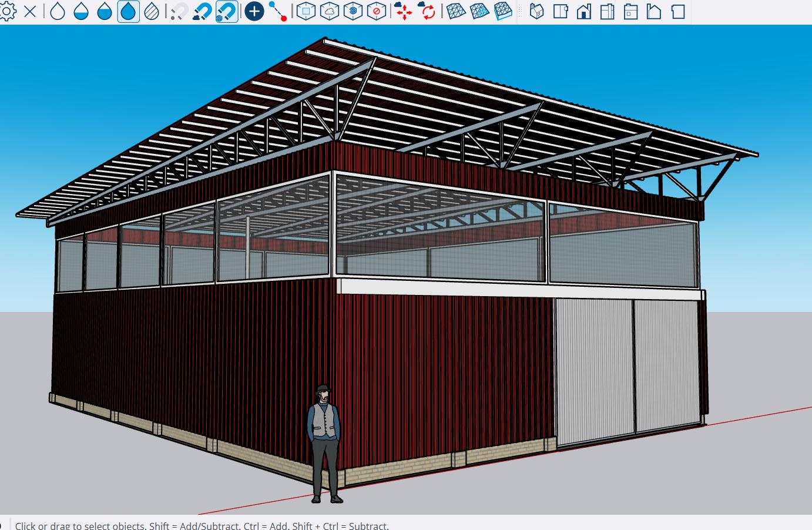Image resolution: width=812 pixels, height=530 pixels.
Task: Click the cube icon with cloud inside
Action: tap(329, 11)
